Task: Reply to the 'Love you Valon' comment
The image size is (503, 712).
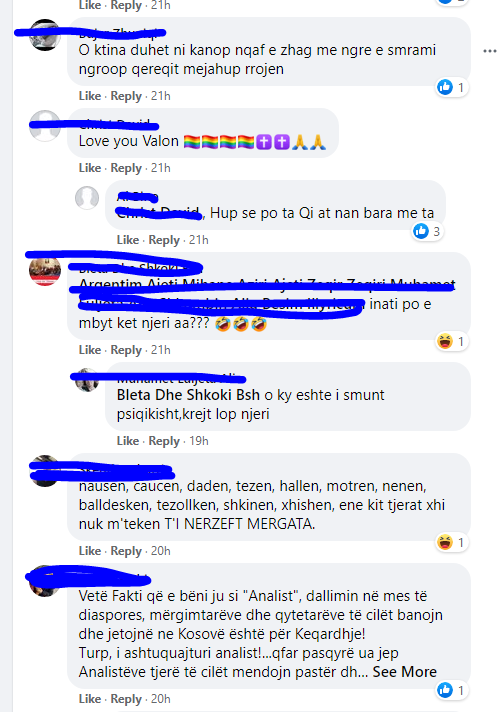Action: [126, 168]
